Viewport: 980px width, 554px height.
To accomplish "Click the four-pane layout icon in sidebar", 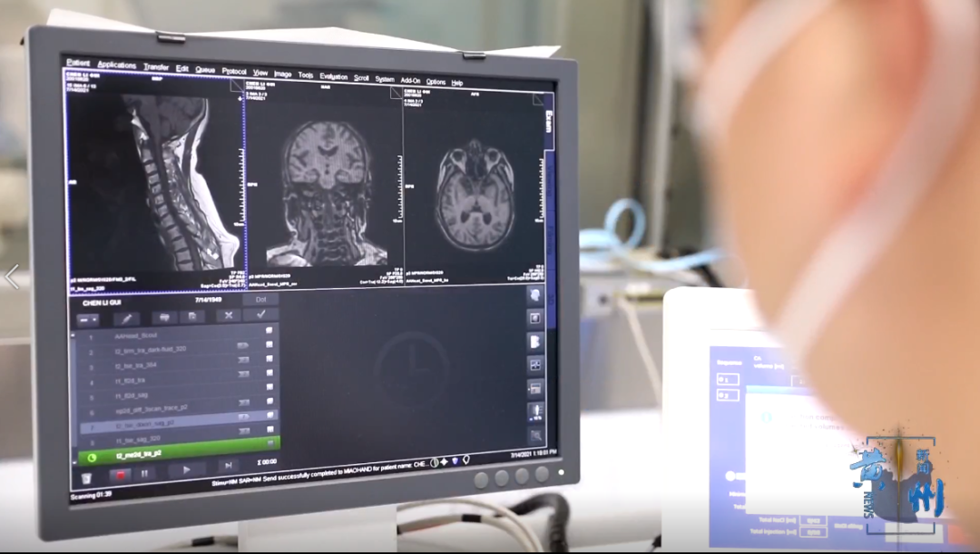I will [535, 365].
